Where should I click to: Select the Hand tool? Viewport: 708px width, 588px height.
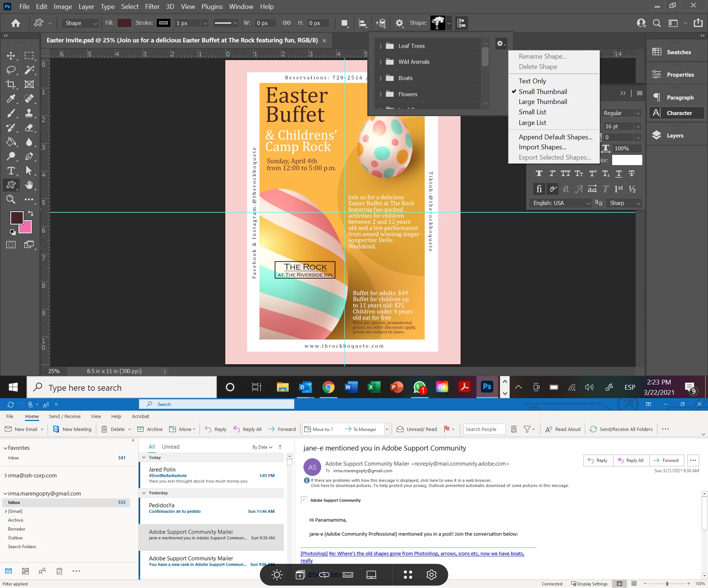(29, 185)
